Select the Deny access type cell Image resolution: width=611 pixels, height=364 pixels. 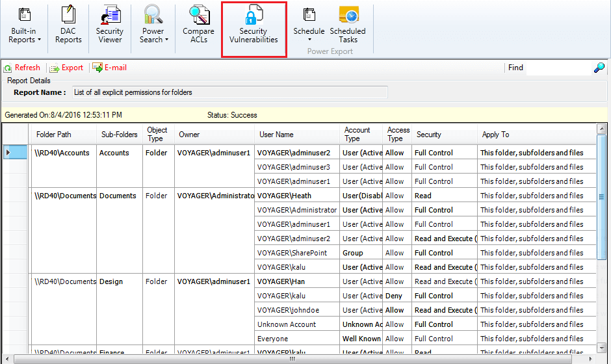[x=397, y=295]
